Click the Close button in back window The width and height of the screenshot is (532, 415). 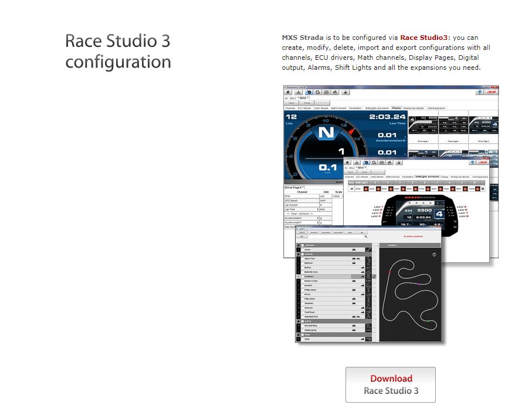pos(307,103)
